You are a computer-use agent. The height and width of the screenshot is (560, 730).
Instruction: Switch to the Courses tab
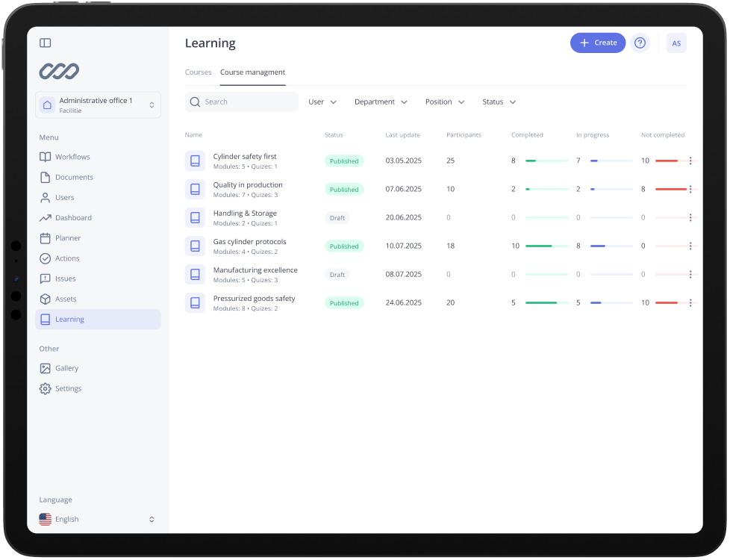[198, 72]
